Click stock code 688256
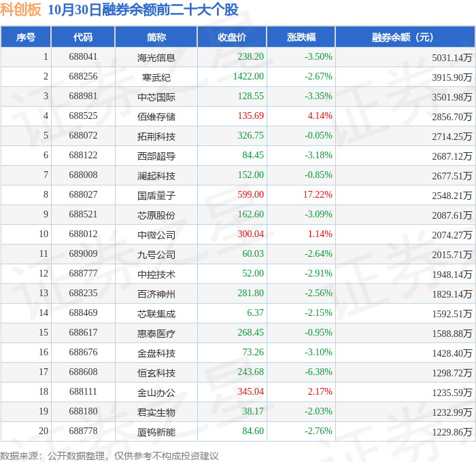Viewport: 476px width, 462px height. [x=83, y=76]
